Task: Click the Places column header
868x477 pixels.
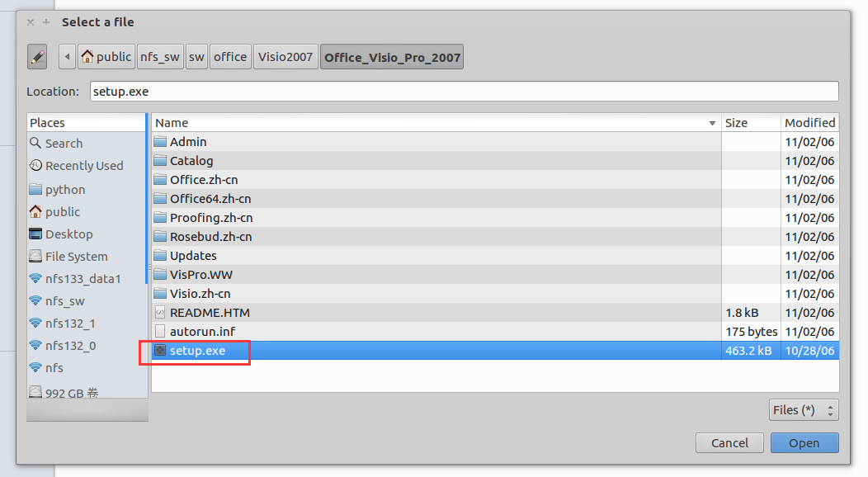Action: (86, 122)
